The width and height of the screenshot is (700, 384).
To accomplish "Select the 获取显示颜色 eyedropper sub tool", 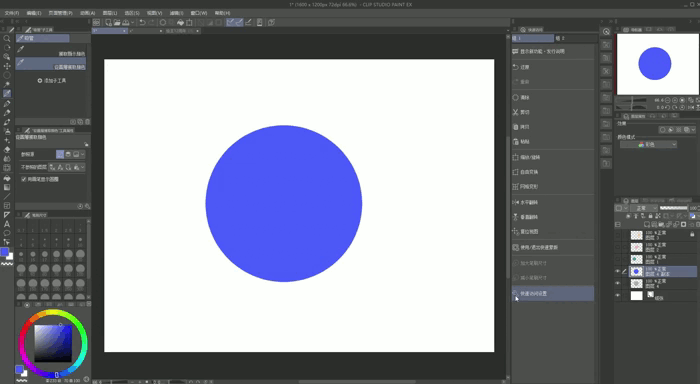I will 51,50.
